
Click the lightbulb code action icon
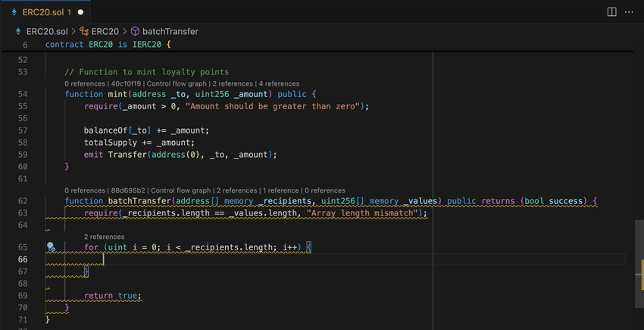(51, 247)
